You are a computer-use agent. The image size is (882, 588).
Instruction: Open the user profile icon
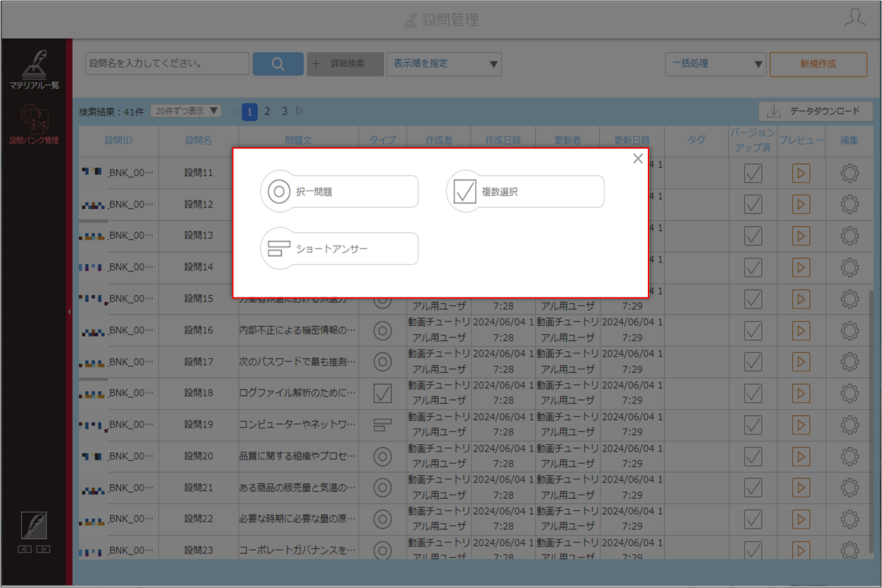[855, 18]
